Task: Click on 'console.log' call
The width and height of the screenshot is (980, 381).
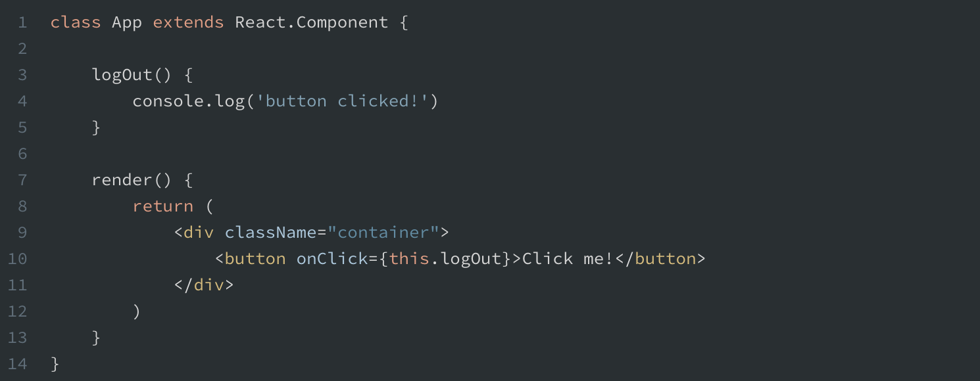Action: pos(189,102)
